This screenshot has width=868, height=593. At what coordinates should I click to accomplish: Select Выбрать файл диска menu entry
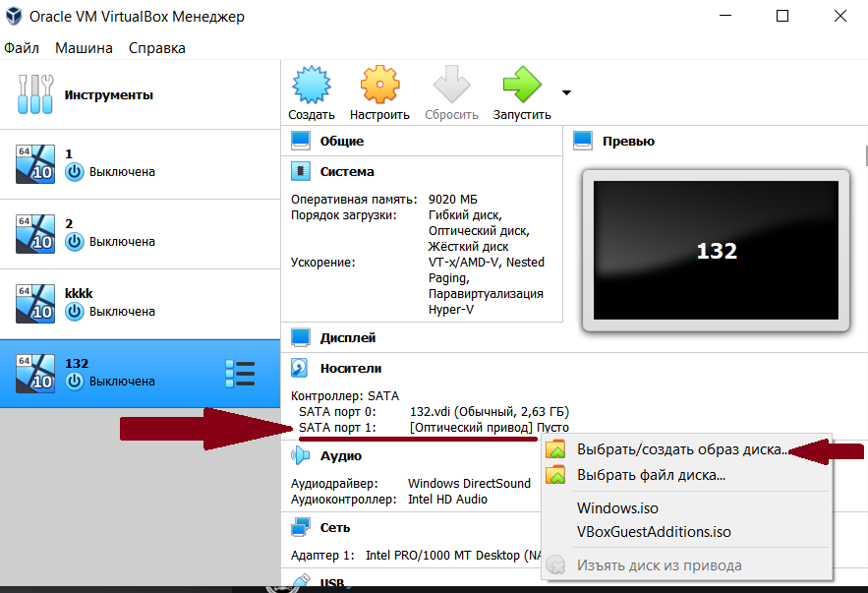point(651,475)
